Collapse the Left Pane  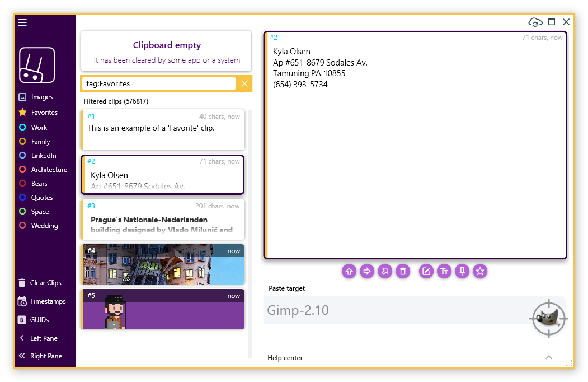click(x=38, y=338)
